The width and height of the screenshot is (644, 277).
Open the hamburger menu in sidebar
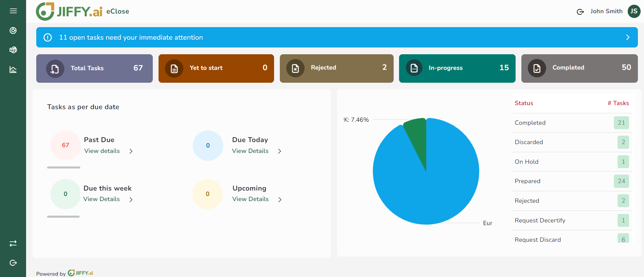pyautogui.click(x=13, y=11)
